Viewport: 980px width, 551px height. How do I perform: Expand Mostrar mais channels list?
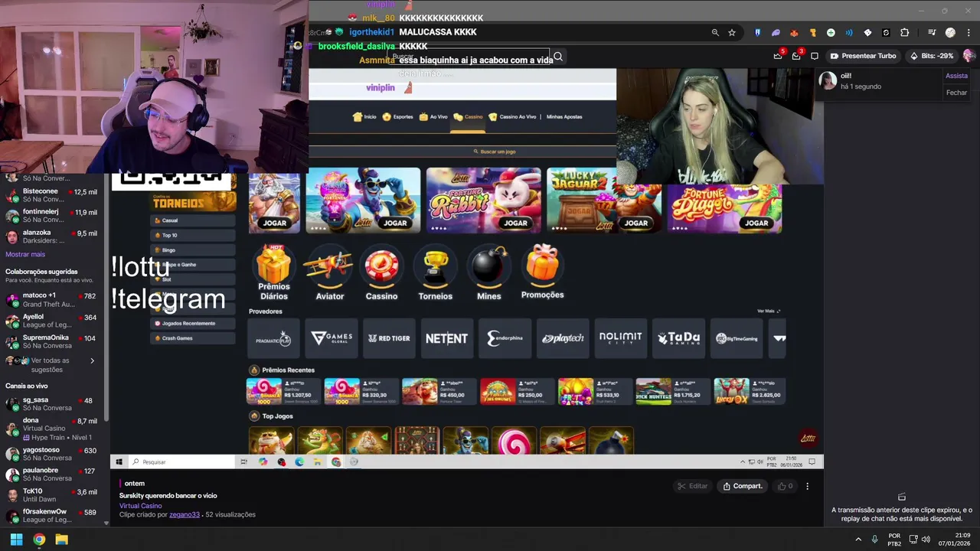click(x=25, y=254)
